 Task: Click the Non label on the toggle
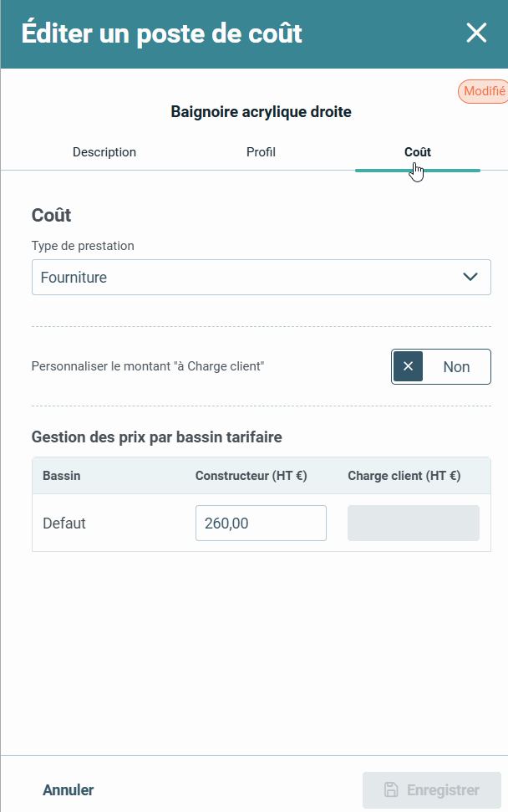[456, 366]
